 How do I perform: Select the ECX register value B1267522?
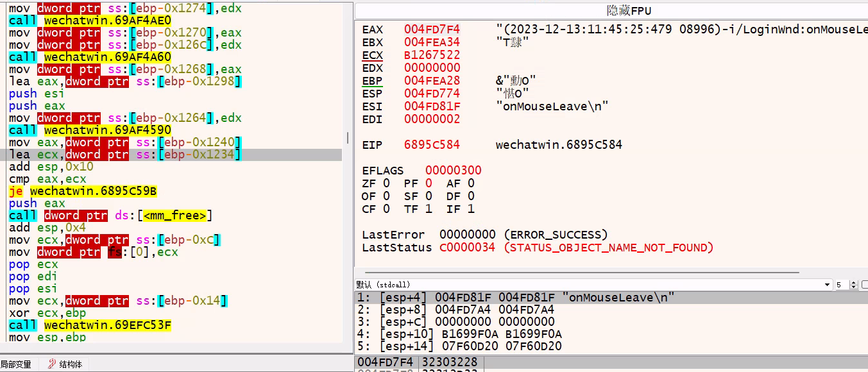pos(432,55)
